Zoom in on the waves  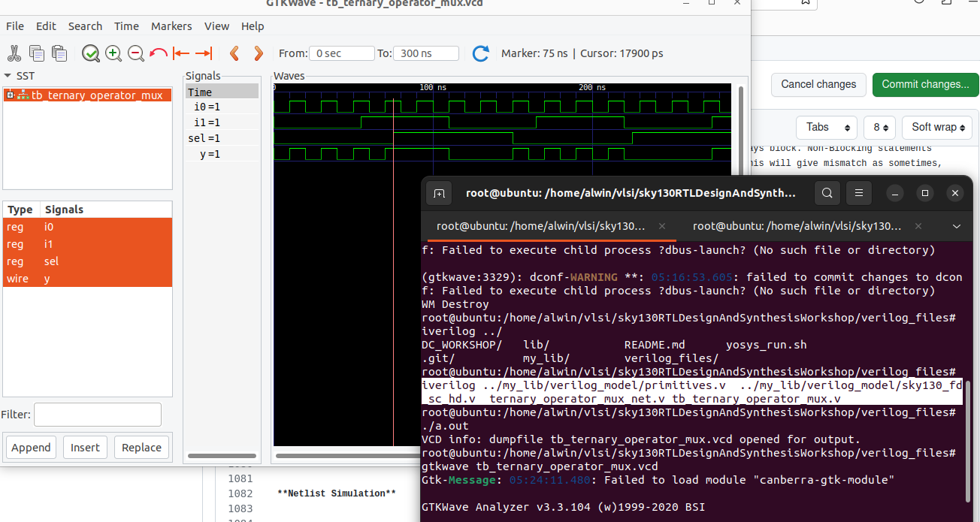[113, 53]
